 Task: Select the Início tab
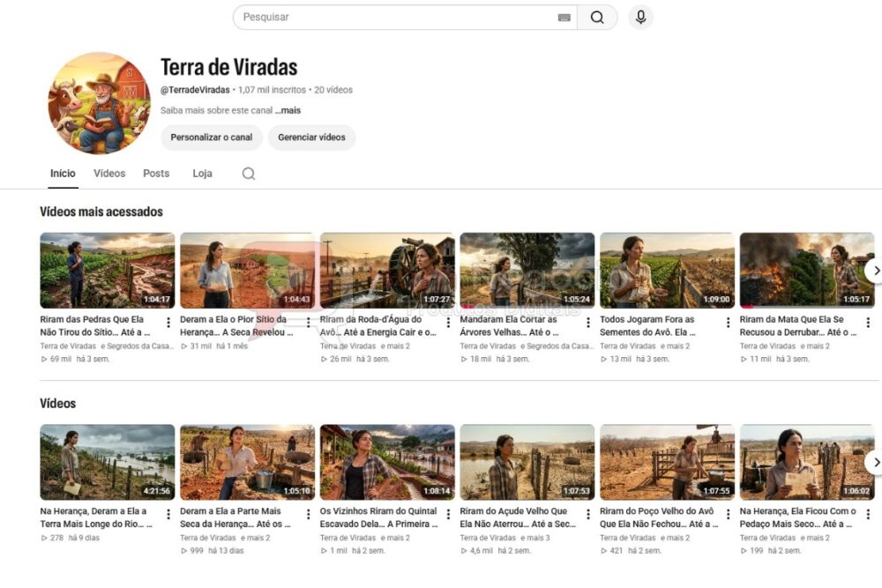coord(63,174)
